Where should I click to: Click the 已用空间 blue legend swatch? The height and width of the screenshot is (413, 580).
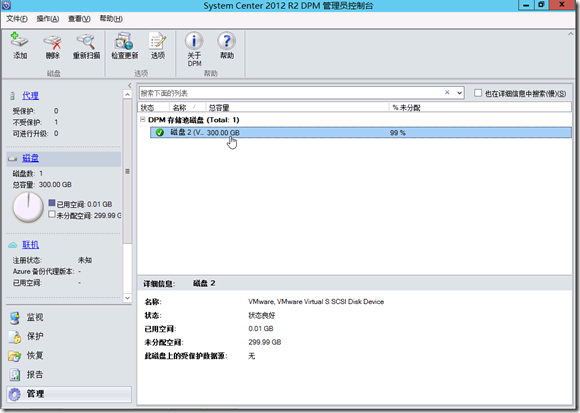(52, 203)
